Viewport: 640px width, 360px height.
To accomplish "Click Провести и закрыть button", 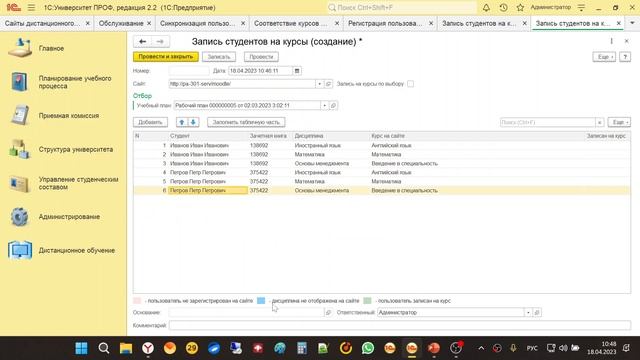I will [166, 57].
